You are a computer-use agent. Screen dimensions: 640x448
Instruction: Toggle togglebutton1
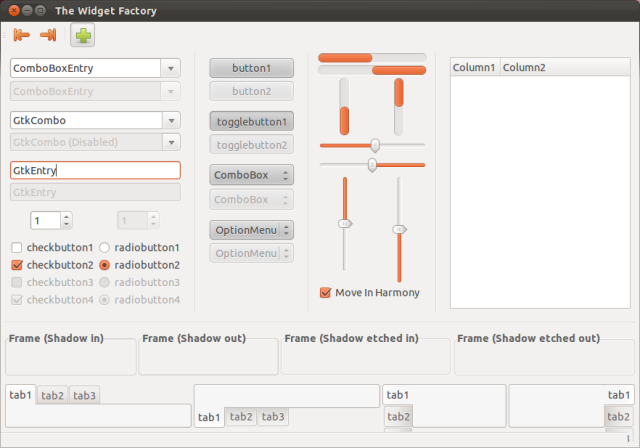[x=252, y=122]
